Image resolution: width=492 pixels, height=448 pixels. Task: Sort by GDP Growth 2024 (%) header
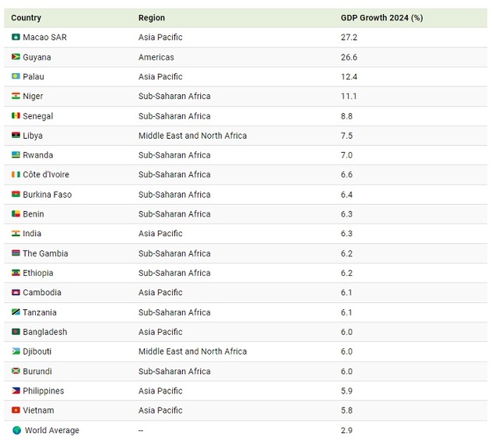coord(381,18)
